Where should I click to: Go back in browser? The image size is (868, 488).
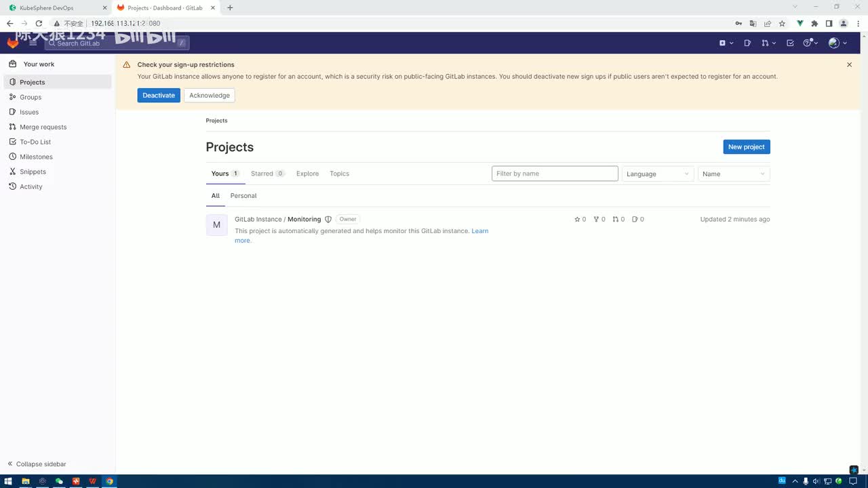[x=9, y=23]
